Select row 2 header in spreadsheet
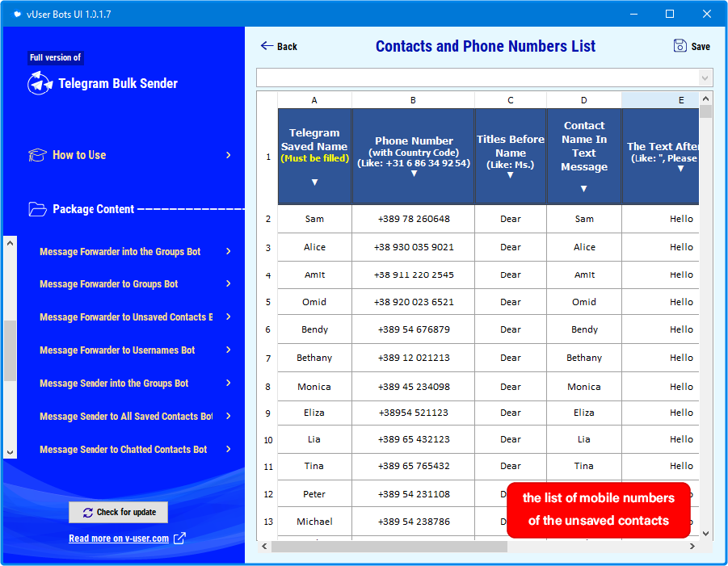This screenshot has width=728, height=566. pos(268,219)
